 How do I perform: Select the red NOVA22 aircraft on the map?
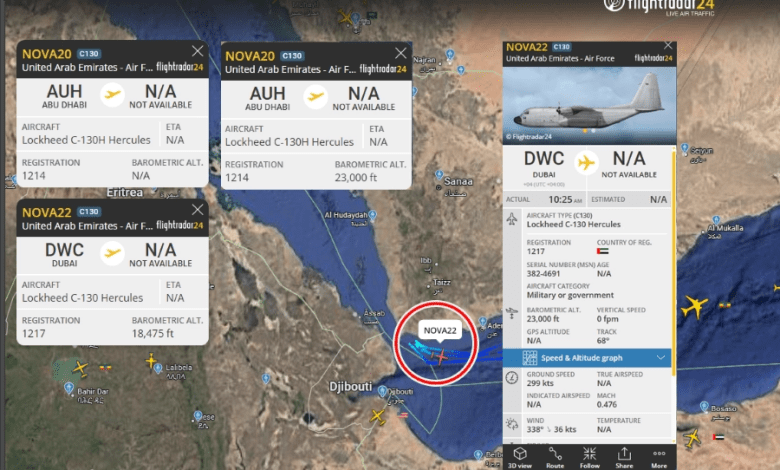click(x=440, y=357)
